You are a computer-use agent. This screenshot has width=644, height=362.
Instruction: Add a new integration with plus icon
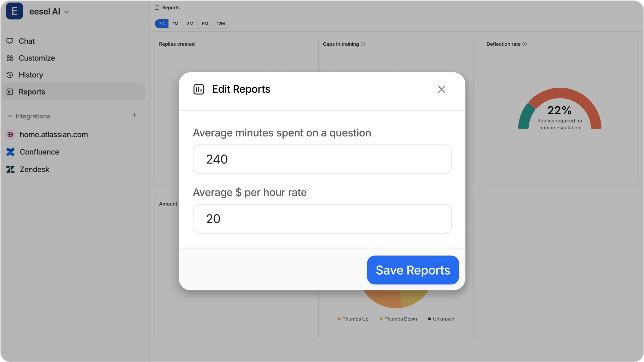[134, 115]
